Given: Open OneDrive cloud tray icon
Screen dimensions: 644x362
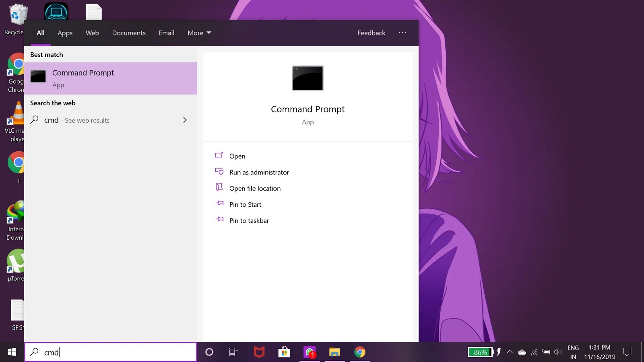Looking at the screenshot, I should (x=522, y=352).
